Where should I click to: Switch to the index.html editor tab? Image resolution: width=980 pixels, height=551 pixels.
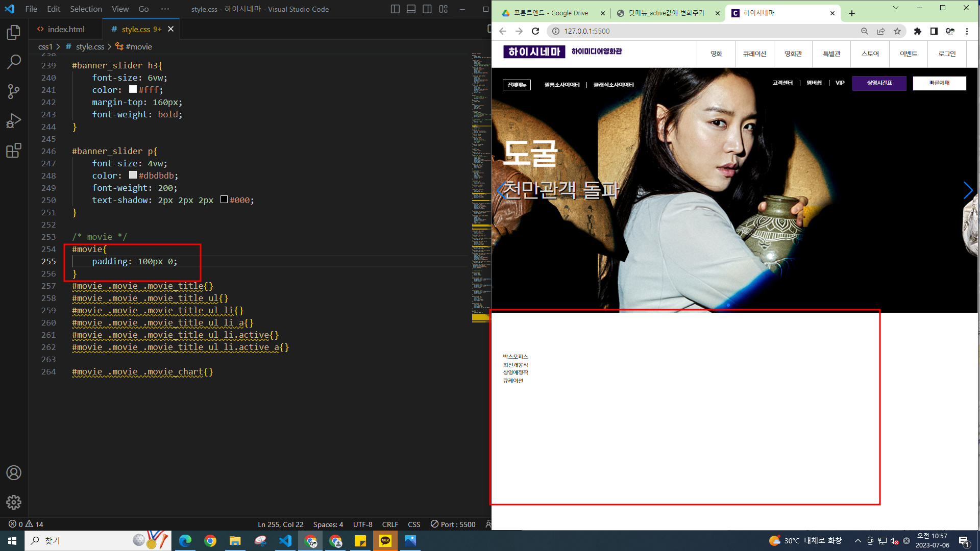tap(66, 29)
